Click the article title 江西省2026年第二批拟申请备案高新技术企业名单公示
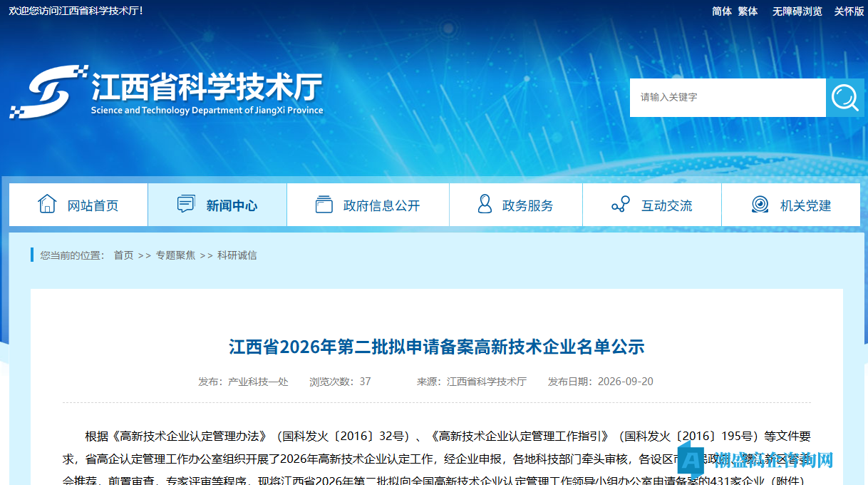This screenshot has height=485, width=868. pos(437,347)
